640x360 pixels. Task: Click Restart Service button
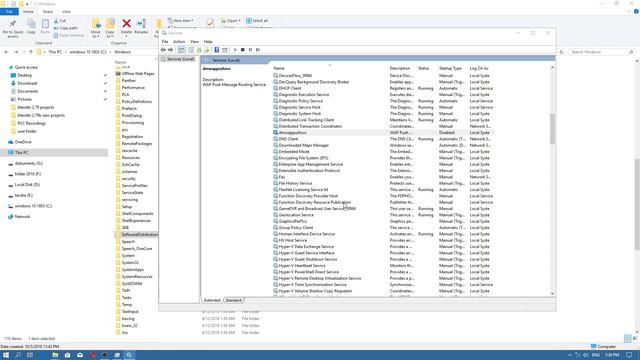[258, 50]
